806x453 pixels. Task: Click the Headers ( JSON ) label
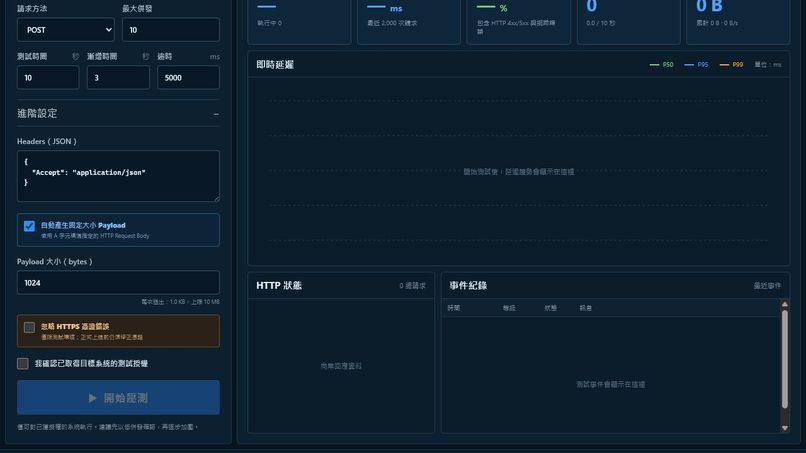(47, 141)
